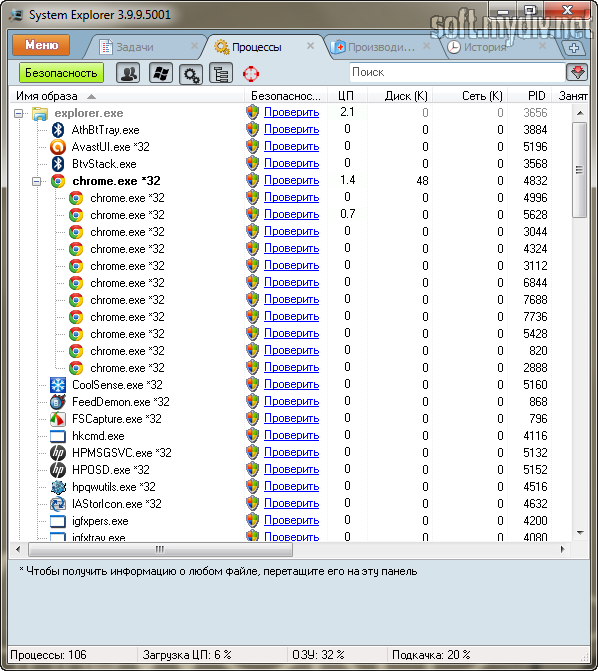598x671 pixels.
Task: Click the security shield icon for CoolSense.exe
Action: click(253, 384)
